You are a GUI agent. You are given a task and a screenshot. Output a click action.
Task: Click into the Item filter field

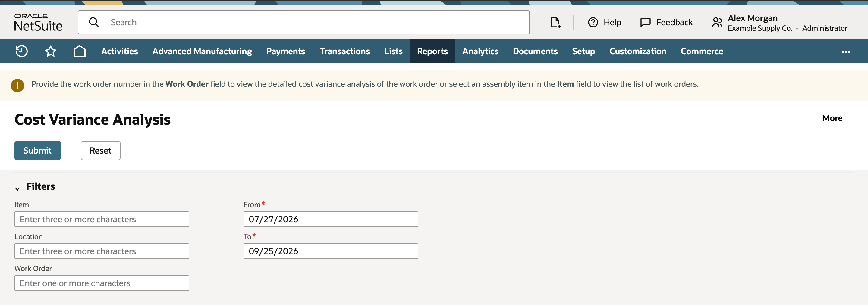pos(102,219)
